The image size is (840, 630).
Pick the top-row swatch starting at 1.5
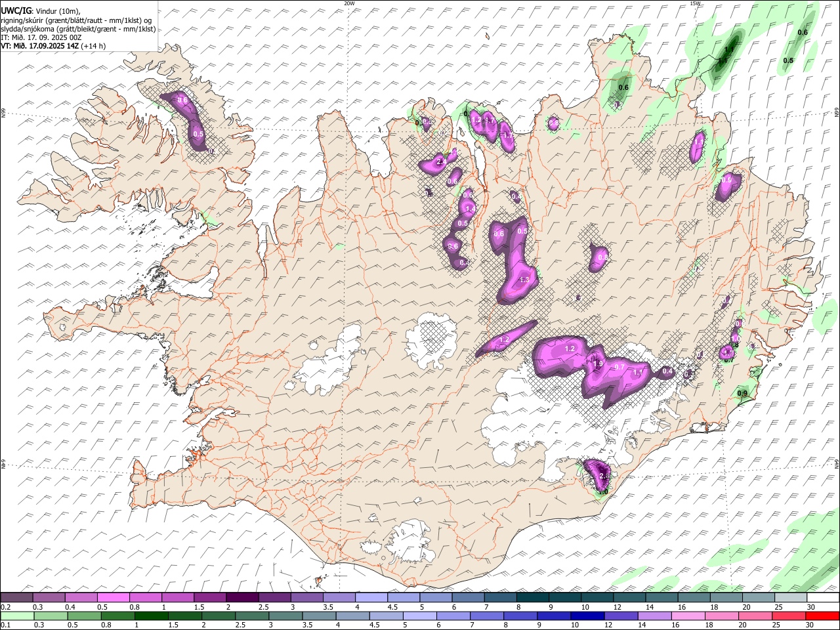tap(210, 598)
